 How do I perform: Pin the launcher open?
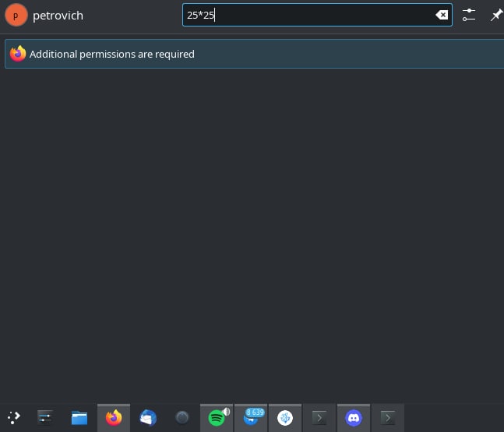tap(496, 15)
